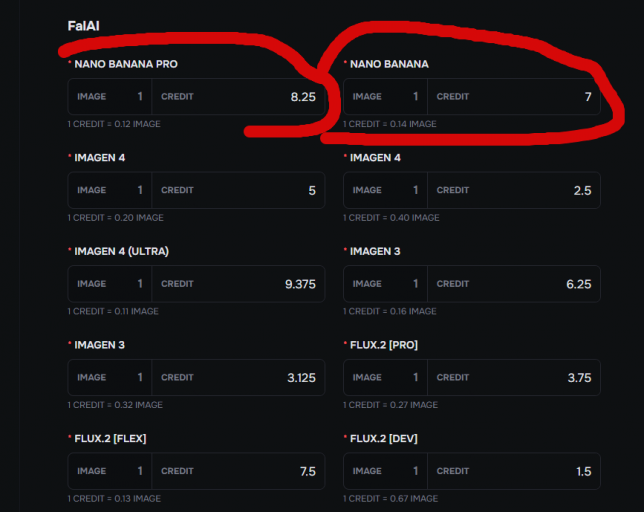The width and height of the screenshot is (644, 512).
Task: Click the FalAI section heading
Action: (83, 26)
